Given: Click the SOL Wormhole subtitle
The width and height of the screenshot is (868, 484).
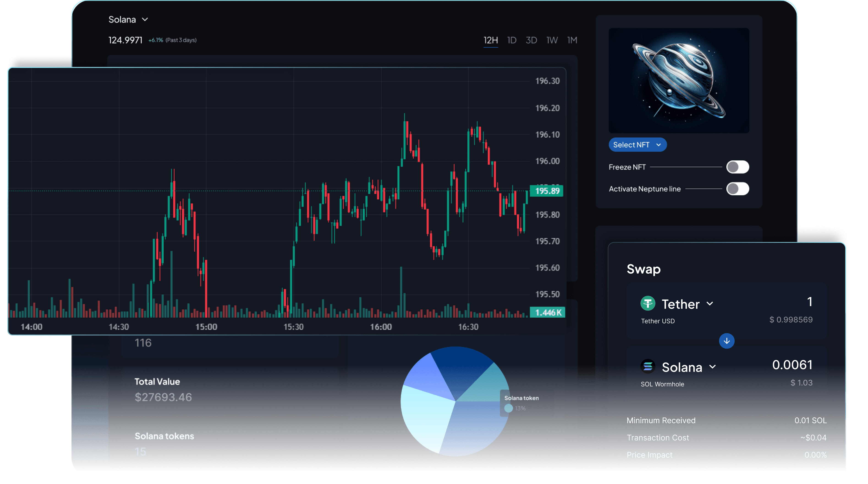Looking at the screenshot, I should (x=662, y=384).
